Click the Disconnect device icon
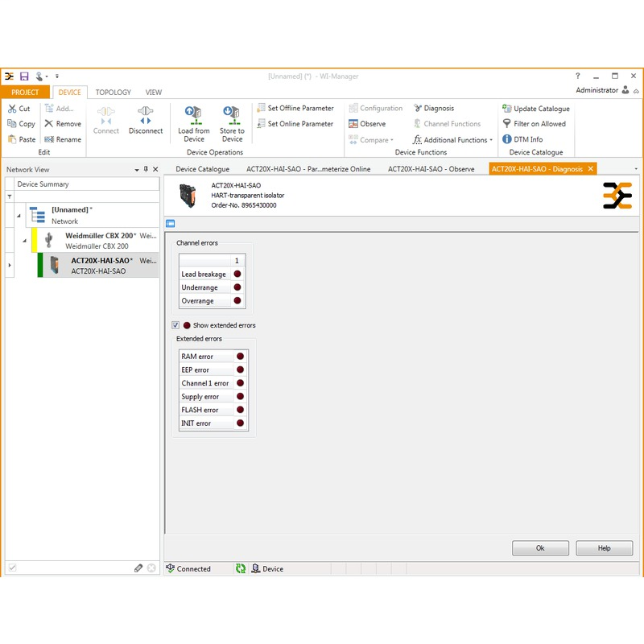This screenshot has height=644, width=644. 146,115
